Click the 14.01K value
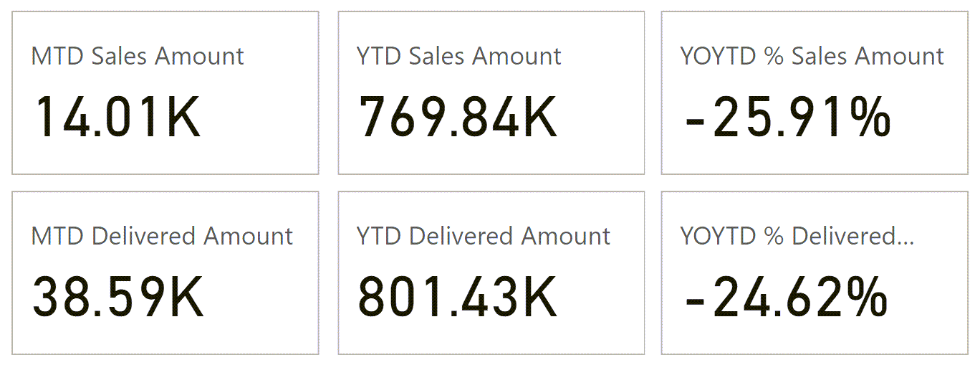Image resolution: width=980 pixels, height=365 pixels. click(x=117, y=117)
